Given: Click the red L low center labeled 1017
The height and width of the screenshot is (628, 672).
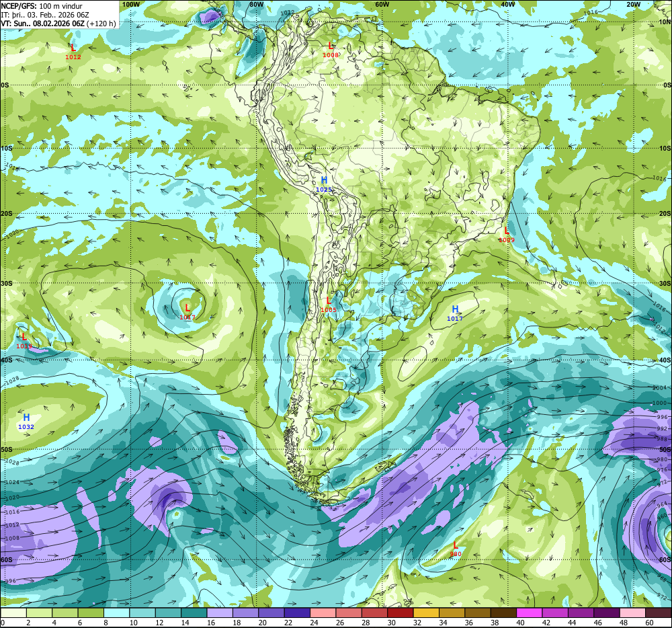Looking at the screenshot, I should (x=187, y=308).
